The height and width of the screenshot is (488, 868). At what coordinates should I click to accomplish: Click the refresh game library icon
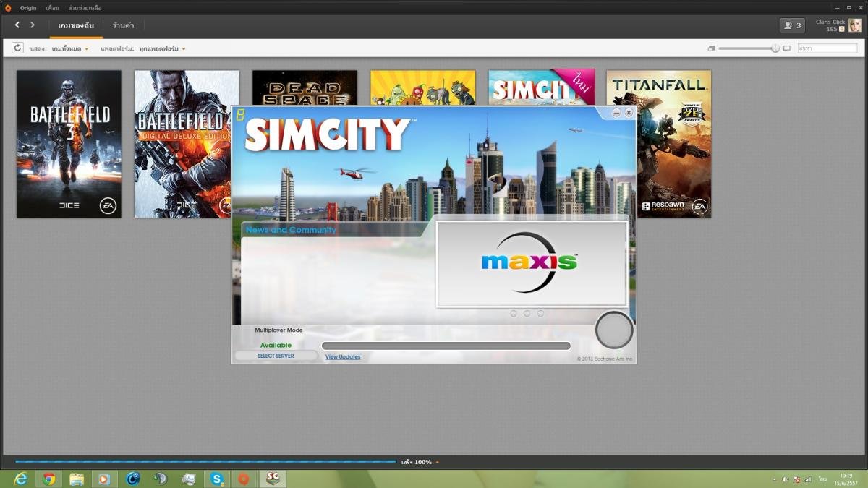click(17, 48)
